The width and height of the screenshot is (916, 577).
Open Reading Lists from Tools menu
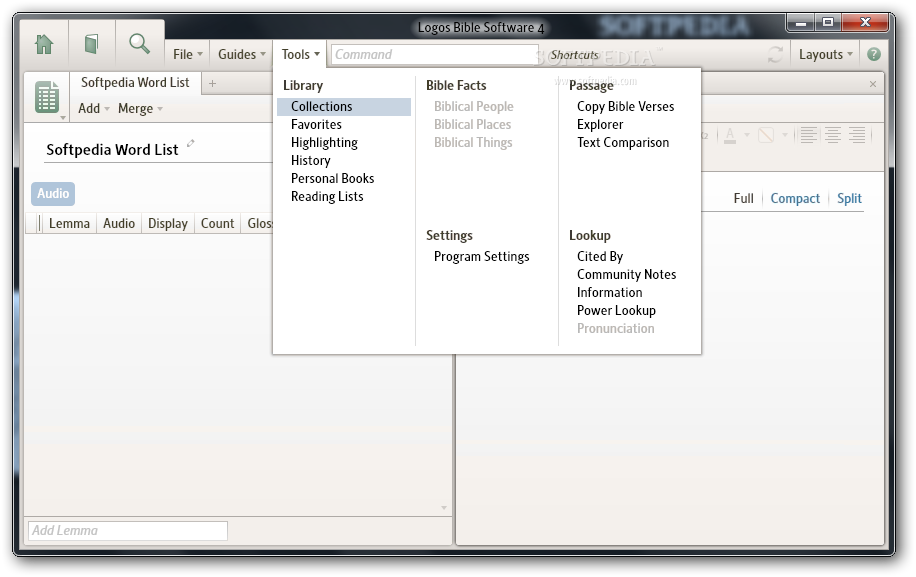[327, 197]
